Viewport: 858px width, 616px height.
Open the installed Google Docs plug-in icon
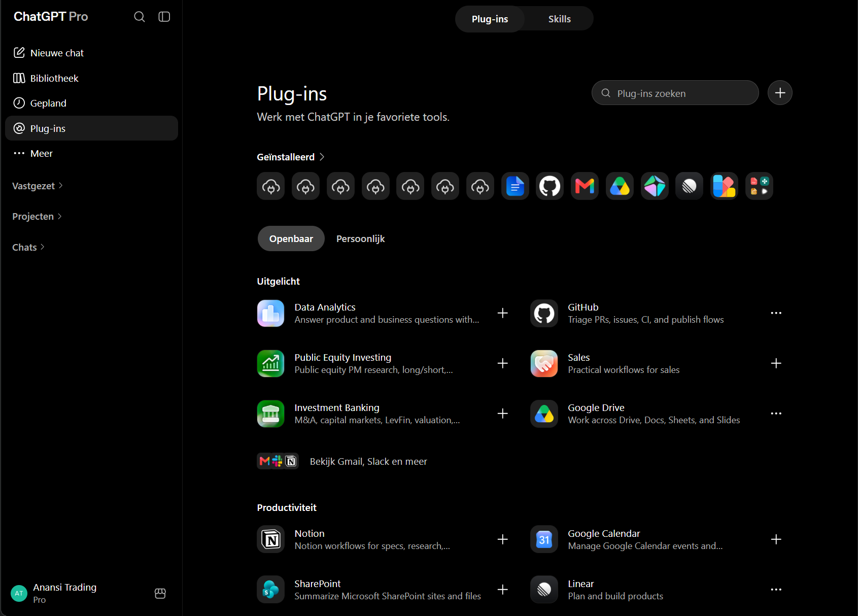(515, 186)
